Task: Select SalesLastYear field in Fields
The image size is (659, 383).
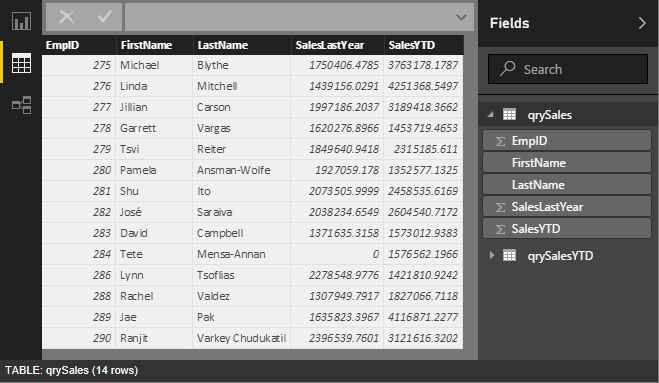Action: click(567, 206)
